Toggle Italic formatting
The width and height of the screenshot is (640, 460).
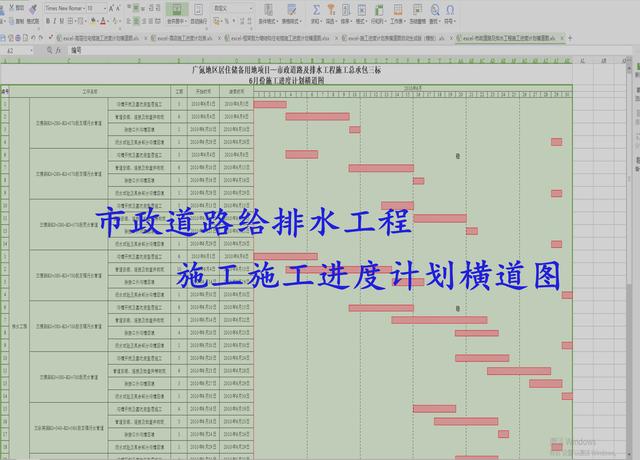point(54,21)
